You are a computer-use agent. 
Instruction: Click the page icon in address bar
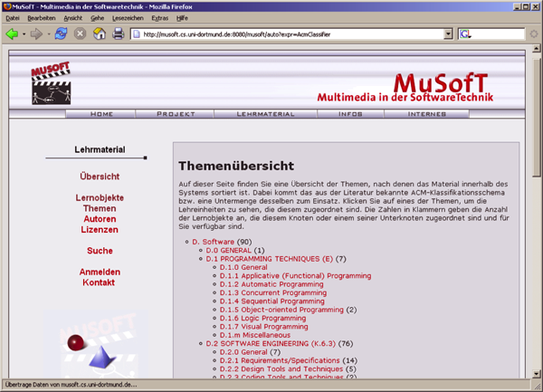tap(137, 33)
